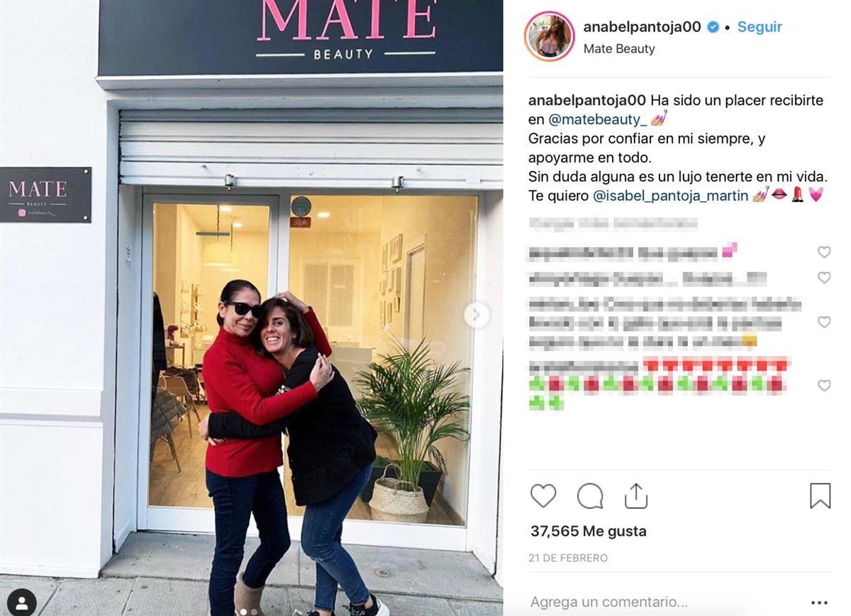Open the @matebeauty_ mention link

(x=597, y=120)
